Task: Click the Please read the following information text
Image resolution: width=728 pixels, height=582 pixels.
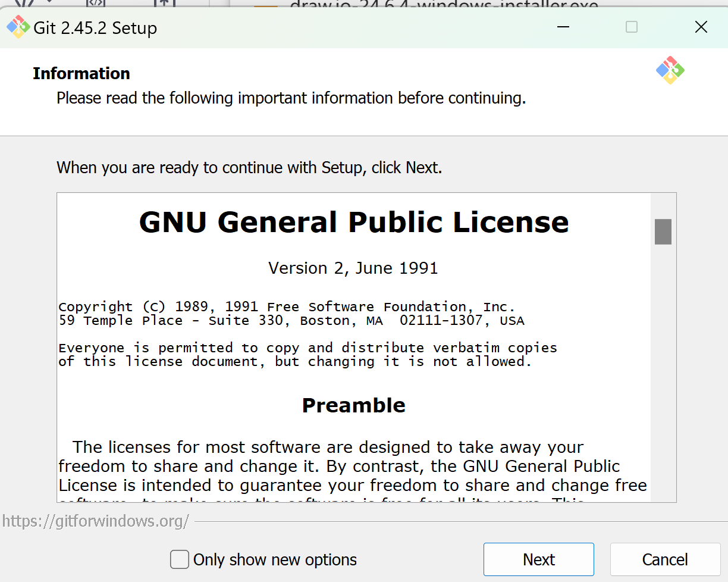Action: (x=291, y=98)
